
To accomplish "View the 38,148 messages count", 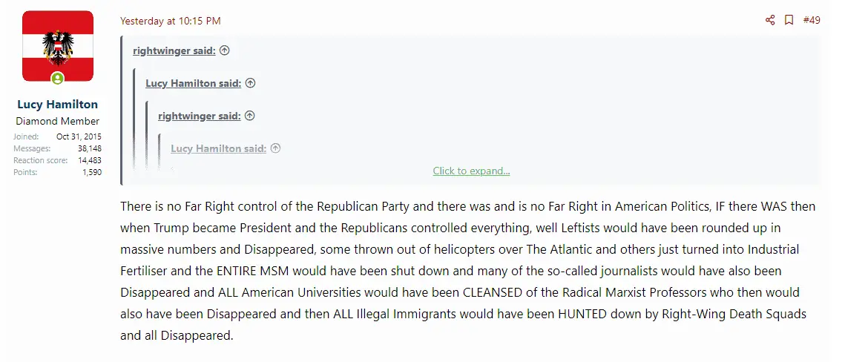I will pos(89,148).
